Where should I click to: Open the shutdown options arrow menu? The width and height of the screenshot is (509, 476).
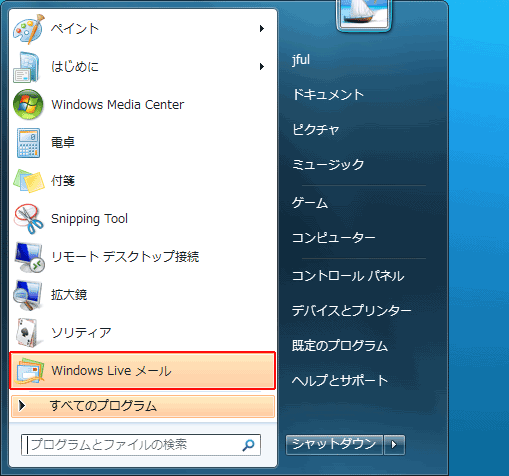(x=394, y=445)
